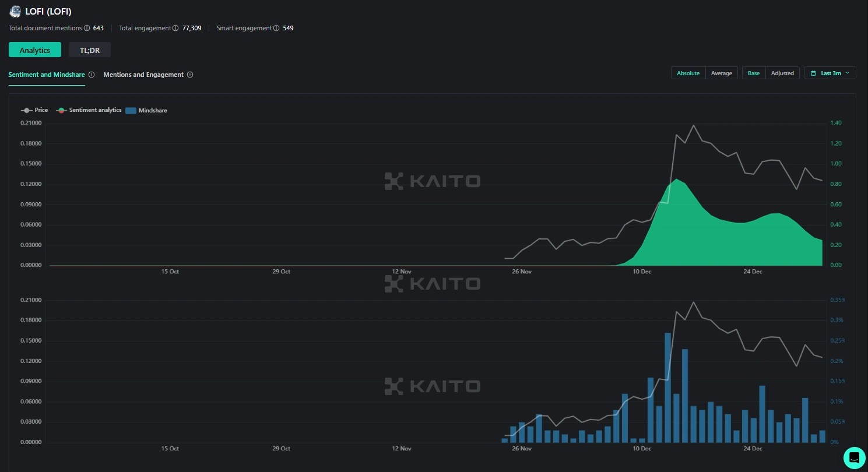Click the TL;DR button
This screenshot has width=868, height=472.
click(x=90, y=50)
